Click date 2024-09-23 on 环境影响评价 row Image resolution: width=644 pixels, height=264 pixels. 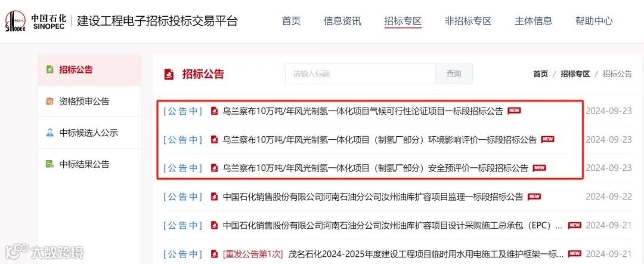(609, 140)
